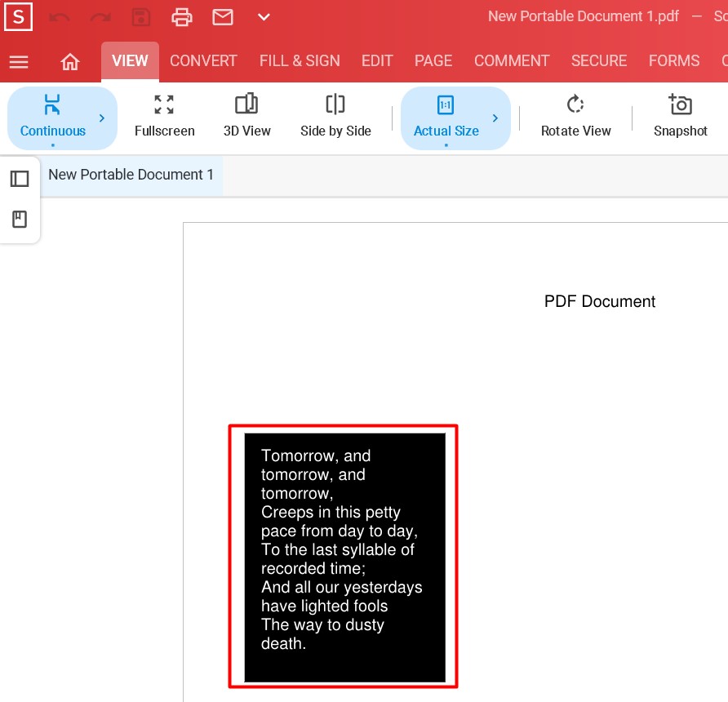
Task: Open the dropdown beside the email icon
Action: [x=263, y=16]
